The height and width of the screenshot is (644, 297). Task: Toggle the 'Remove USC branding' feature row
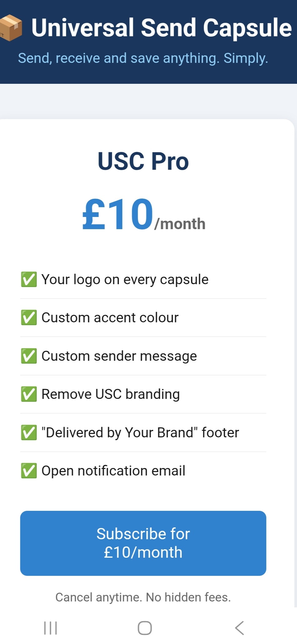(142, 394)
